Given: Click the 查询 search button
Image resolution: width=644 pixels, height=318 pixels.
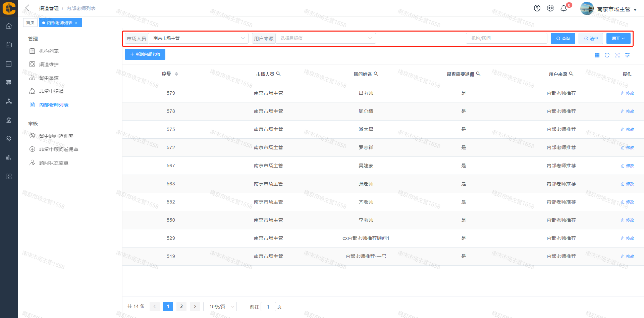Looking at the screenshot, I should pos(563,39).
